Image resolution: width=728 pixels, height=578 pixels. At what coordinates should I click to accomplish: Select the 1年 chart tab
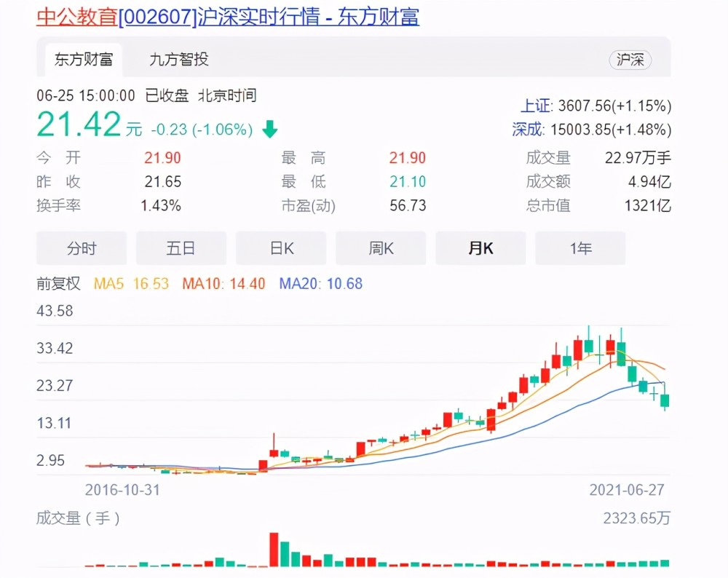tap(580, 248)
